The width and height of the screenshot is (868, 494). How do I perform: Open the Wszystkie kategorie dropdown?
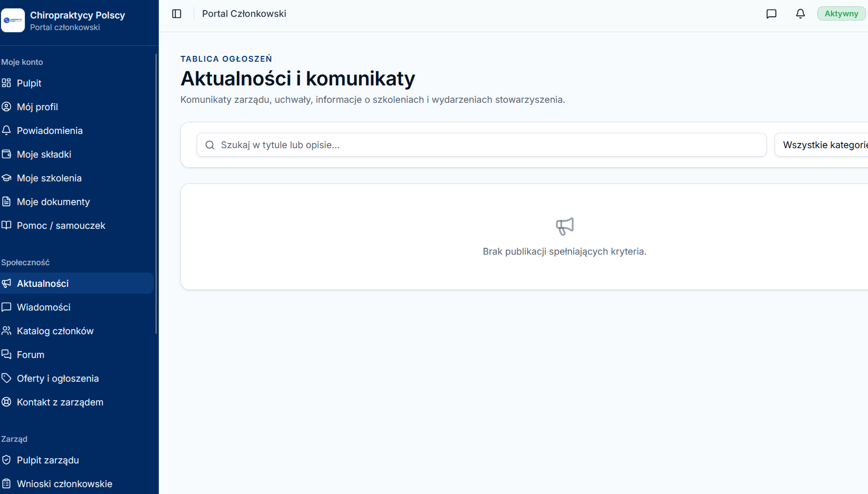click(821, 145)
